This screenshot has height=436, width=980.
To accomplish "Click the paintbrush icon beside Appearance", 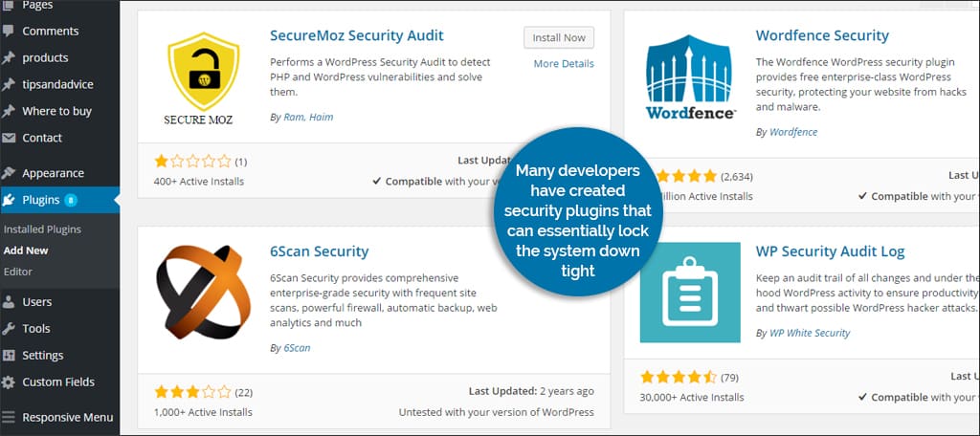I will click(8, 173).
